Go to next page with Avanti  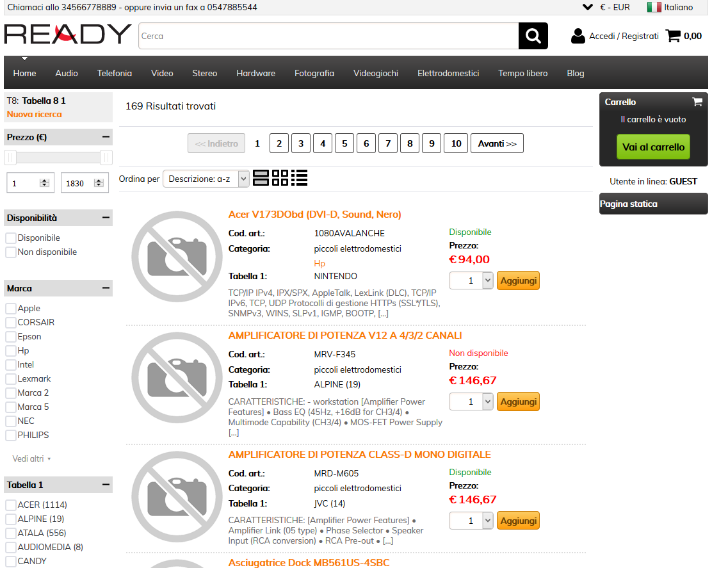click(x=497, y=143)
